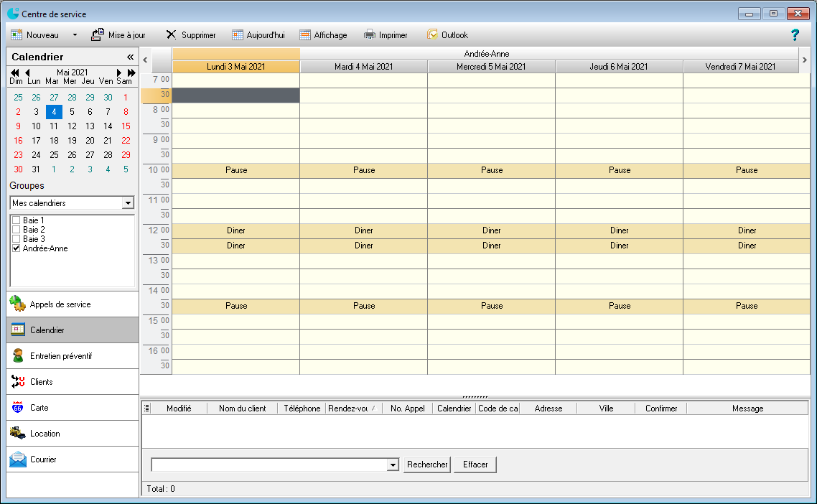
Task: Click the Andrée-Anne calendar header
Action: [485, 54]
